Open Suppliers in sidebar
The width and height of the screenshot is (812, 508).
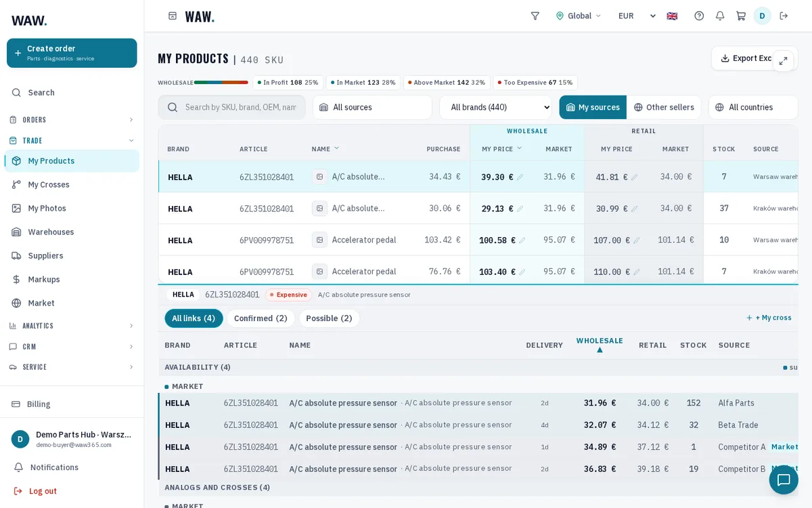click(x=72, y=255)
